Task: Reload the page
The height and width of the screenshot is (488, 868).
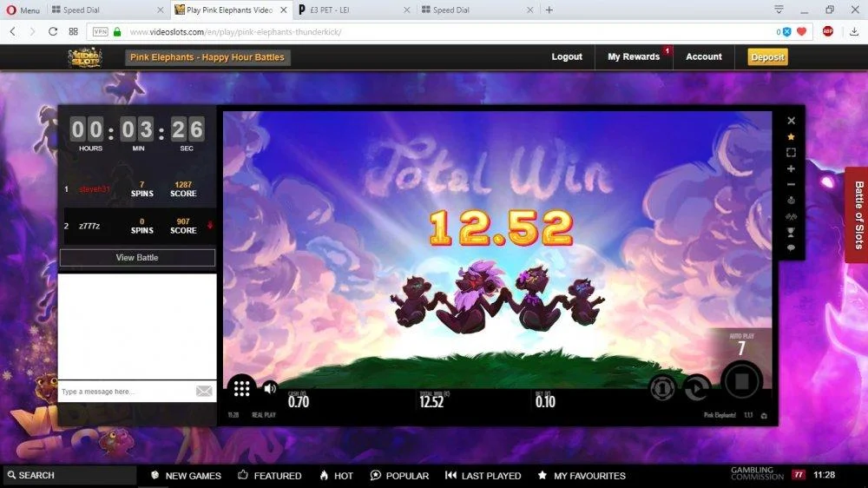Action: tap(53, 31)
